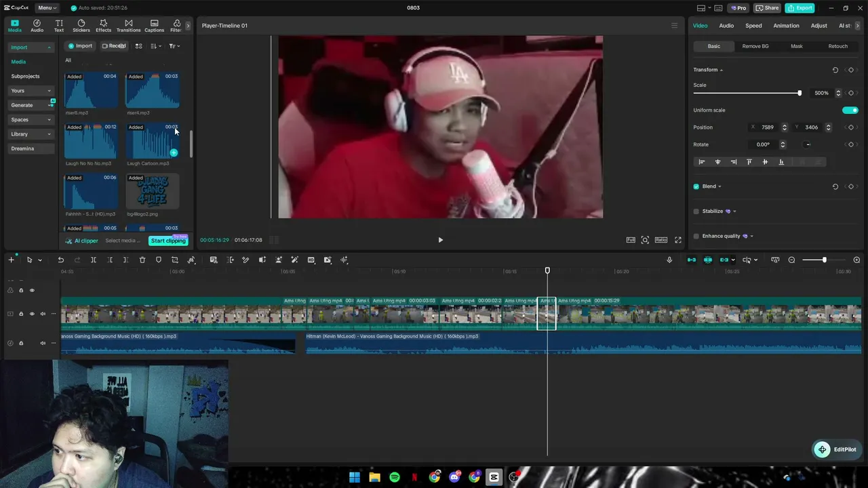Open the preview zoom focus tool
The image size is (868, 488).
(x=645, y=240)
